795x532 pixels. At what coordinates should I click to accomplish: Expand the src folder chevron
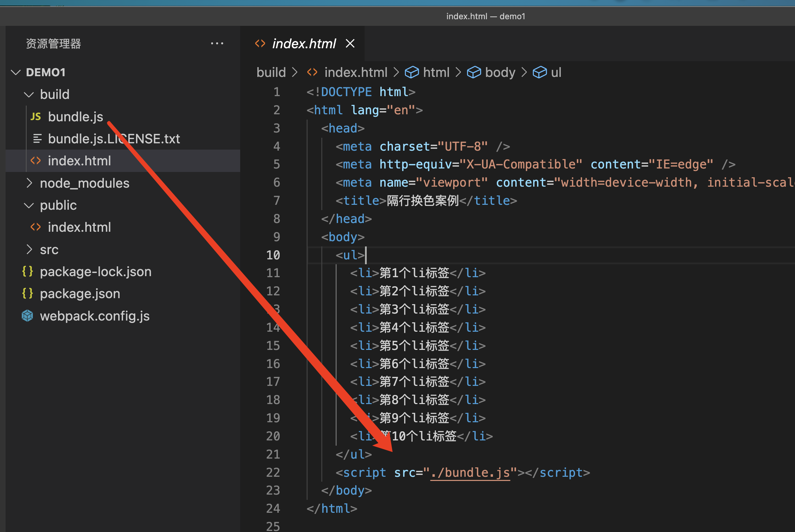click(29, 249)
